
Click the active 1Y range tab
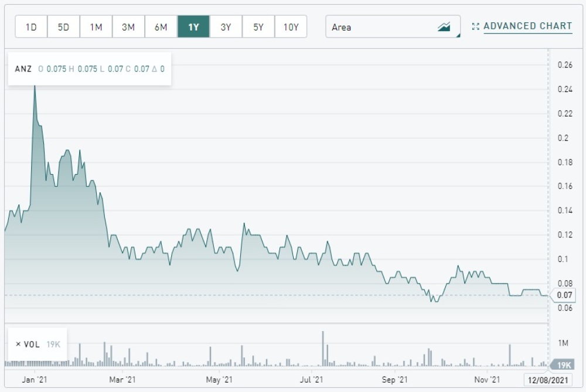point(193,26)
